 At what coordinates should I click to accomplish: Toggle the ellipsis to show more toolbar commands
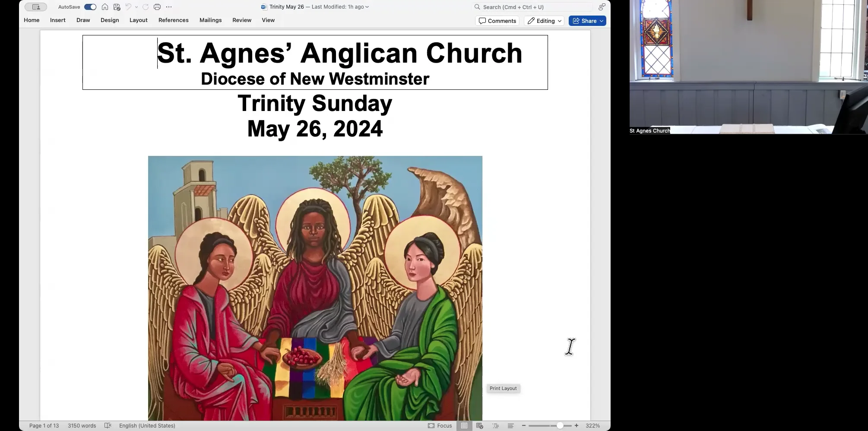click(x=169, y=7)
